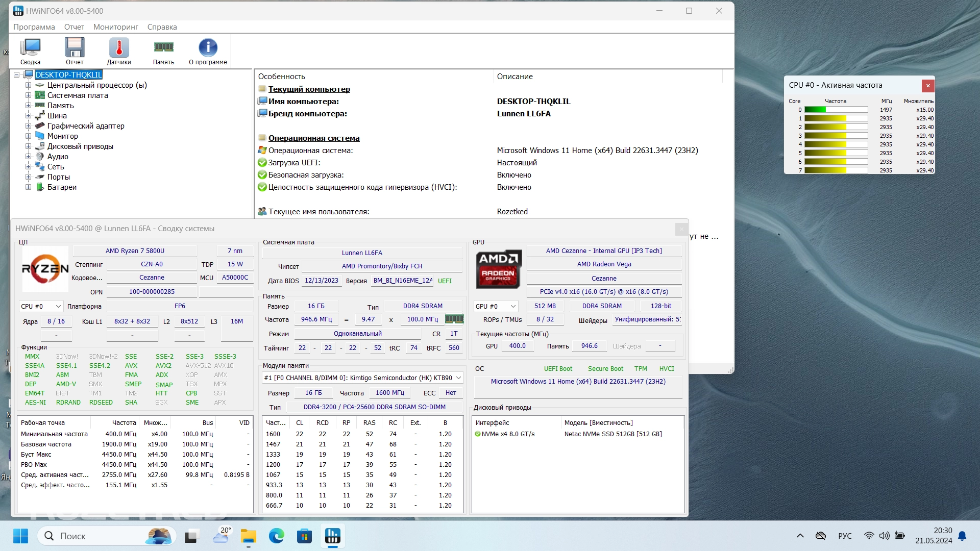The height and width of the screenshot is (551, 980).
Task: Expand Центральный процессор tree node
Action: [x=29, y=85]
